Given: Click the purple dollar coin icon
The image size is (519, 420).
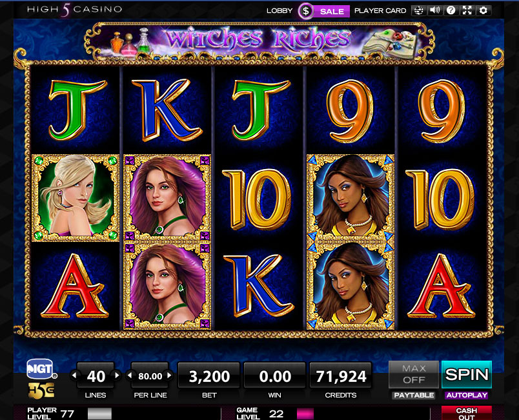Looking at the screenshot, I should 305,11.
